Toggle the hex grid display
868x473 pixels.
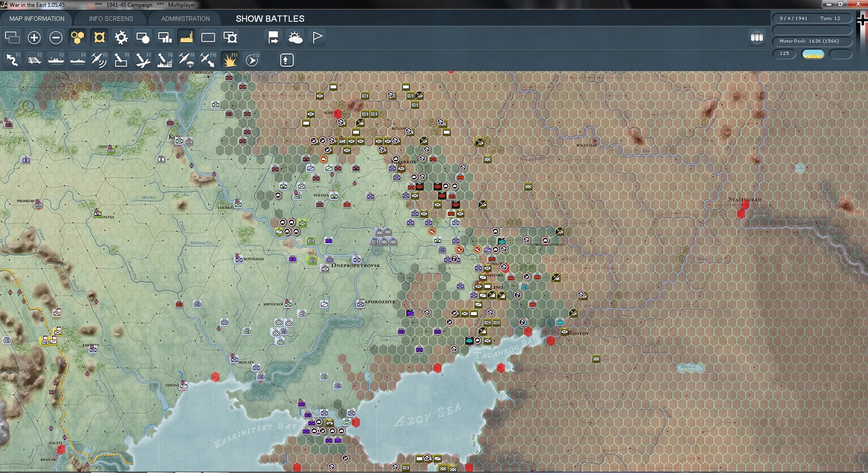tap(78, 37)
